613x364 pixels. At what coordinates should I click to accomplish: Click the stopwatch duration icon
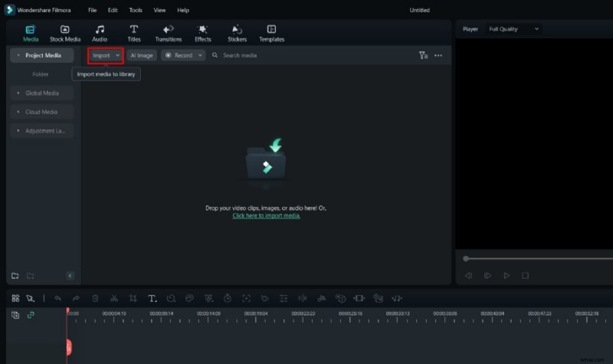click(227, 298)
